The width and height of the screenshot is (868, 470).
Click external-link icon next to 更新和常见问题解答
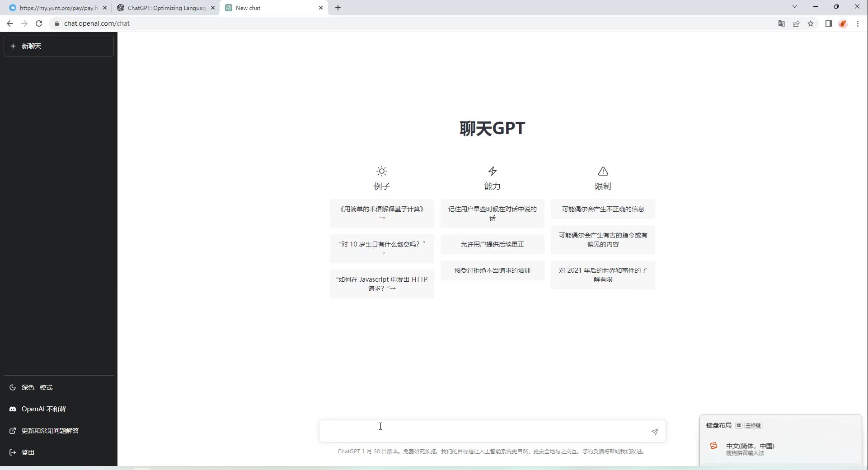pos(13,431)
